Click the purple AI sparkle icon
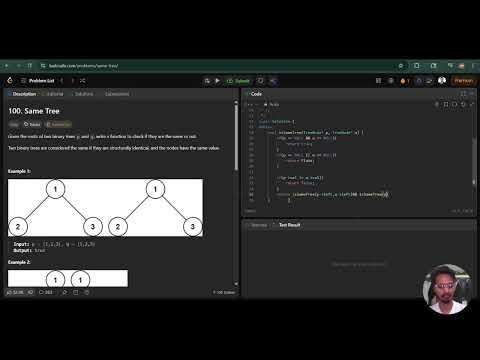This screenshot has width=480, height=360. pos(274,81)
